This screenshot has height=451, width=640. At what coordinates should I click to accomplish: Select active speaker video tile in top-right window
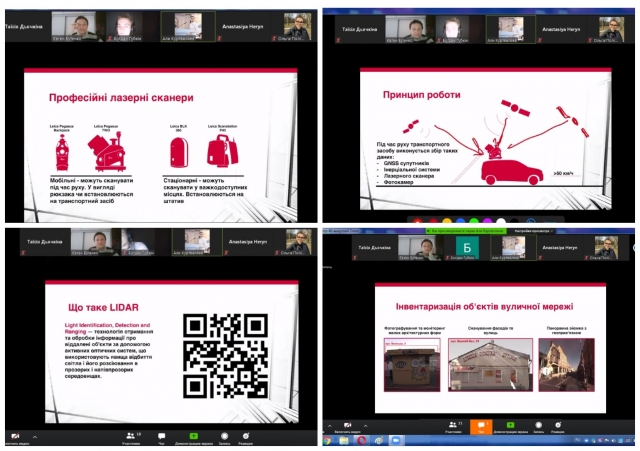tap(511, 29)
